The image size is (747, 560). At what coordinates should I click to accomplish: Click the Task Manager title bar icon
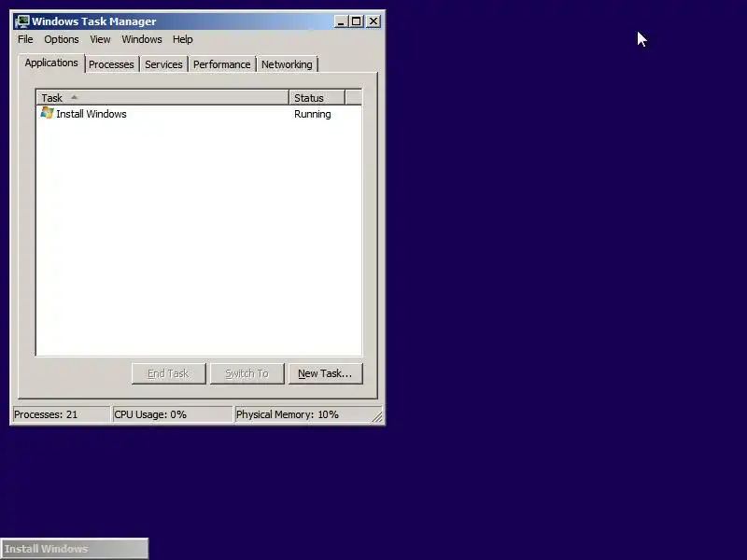(x=21, y=21)
